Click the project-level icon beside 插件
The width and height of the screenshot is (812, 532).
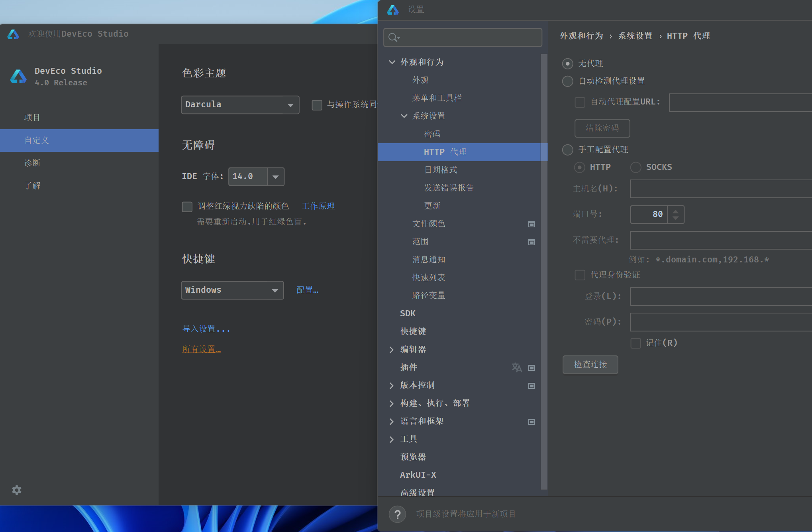coord(532,368)
